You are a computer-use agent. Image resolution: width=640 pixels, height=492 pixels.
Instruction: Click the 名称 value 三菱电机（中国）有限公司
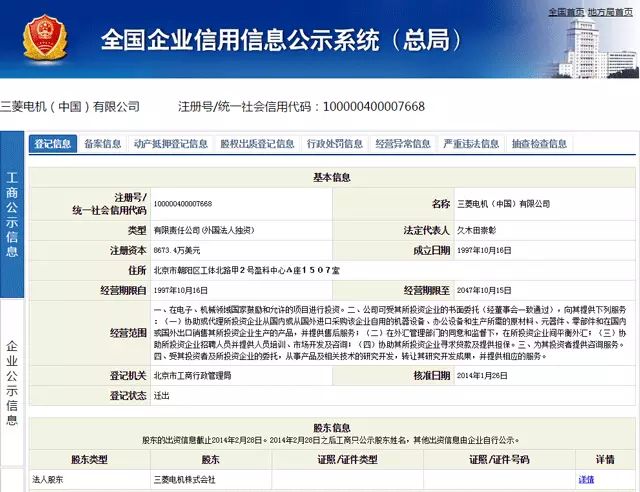coord(503,204)
